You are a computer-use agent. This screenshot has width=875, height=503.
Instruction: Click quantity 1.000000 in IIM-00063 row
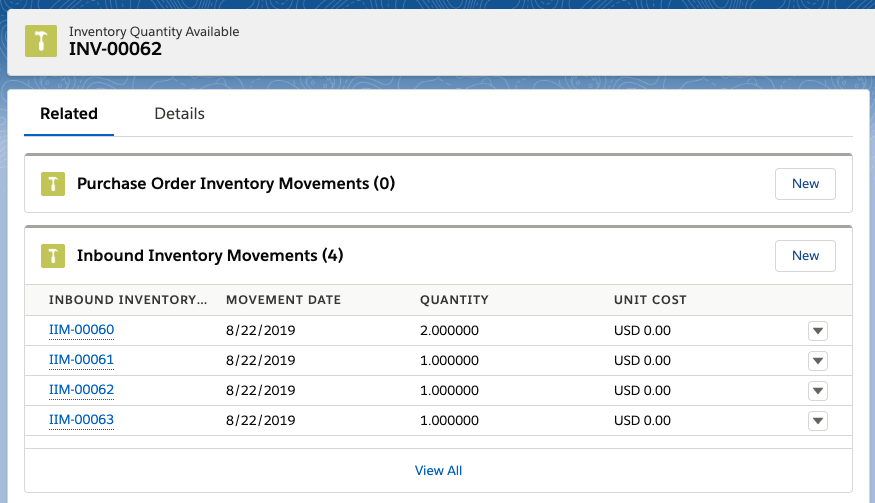tap(449, 421)
